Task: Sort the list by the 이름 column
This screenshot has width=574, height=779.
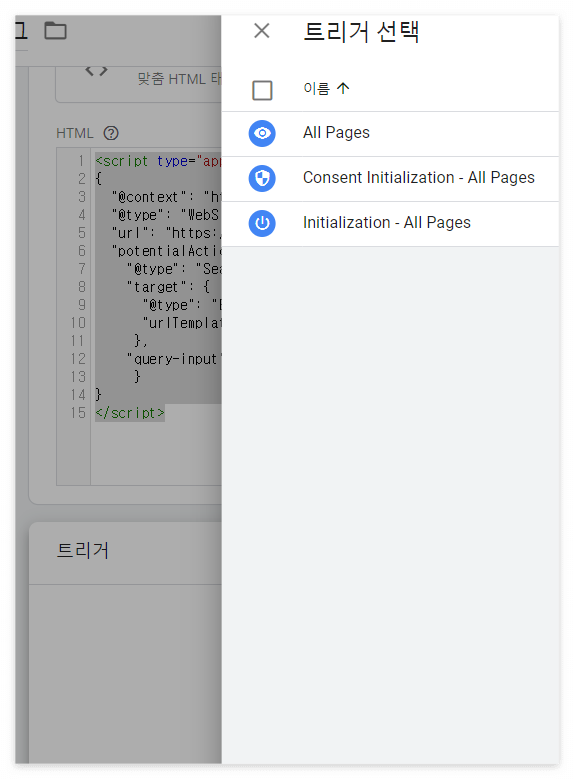Action: 326,88
